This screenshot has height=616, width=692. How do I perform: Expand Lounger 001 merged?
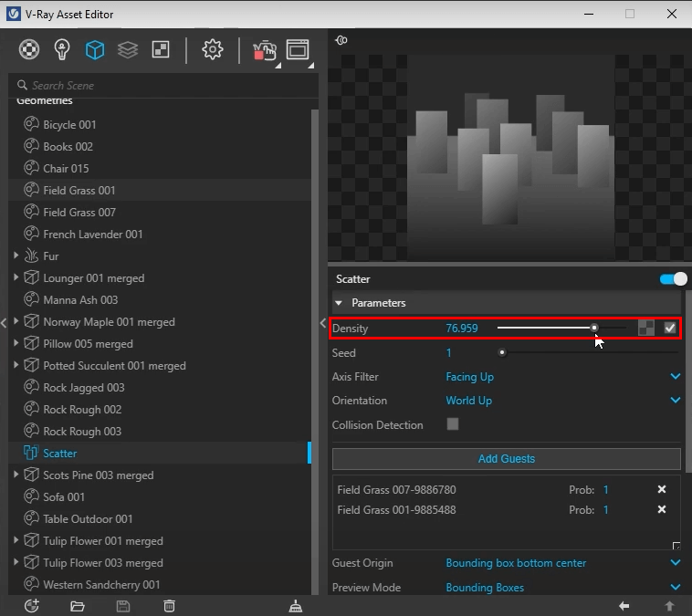point(16,277)
